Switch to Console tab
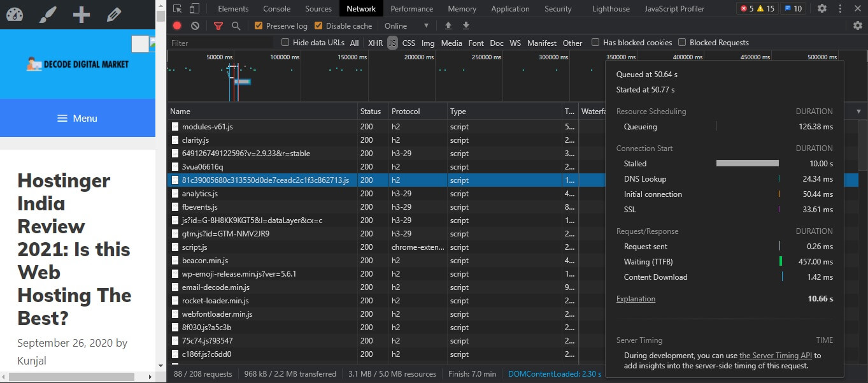This screenshot has width=868, height=383. click(277, 8)
